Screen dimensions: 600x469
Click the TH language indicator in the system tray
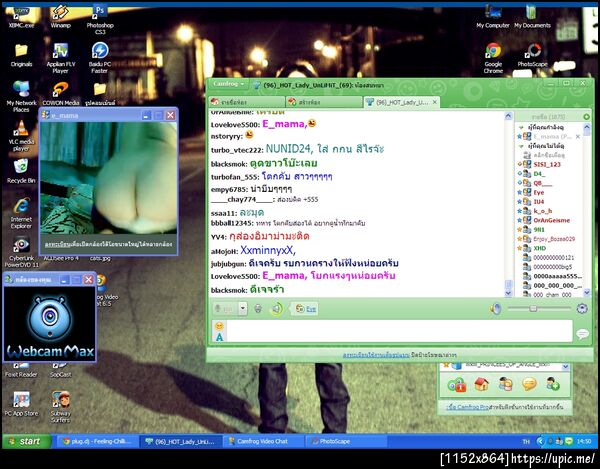coord(526,441)
